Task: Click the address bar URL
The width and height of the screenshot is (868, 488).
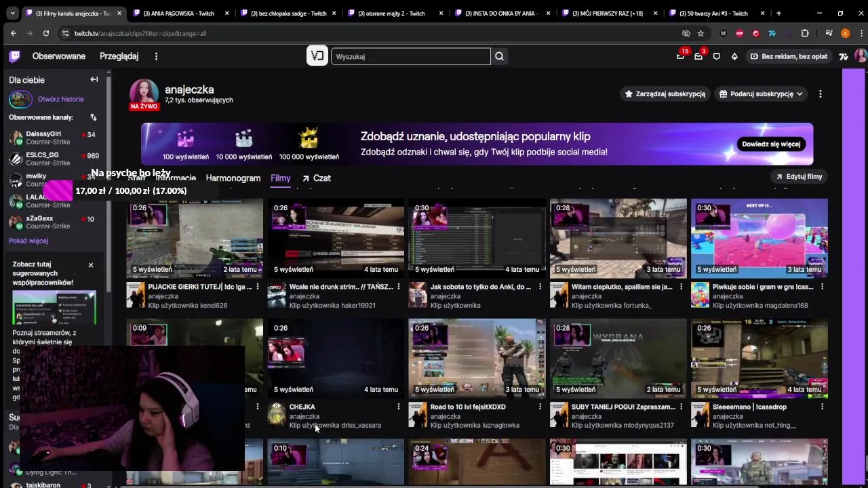Action: click(140, 33)
